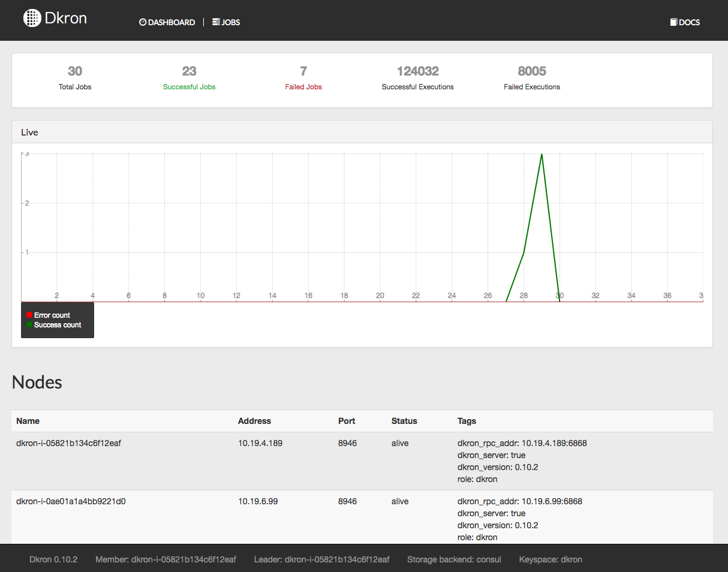This screenshot has width=728, height=572.
Task: Select the tag dkron_rpc_addr: 10.19.4.189:6868
Action: coord(522,443)
